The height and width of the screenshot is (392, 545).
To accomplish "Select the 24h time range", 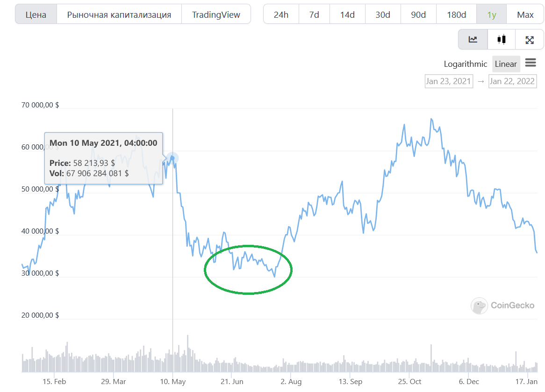I will [281, 14].
